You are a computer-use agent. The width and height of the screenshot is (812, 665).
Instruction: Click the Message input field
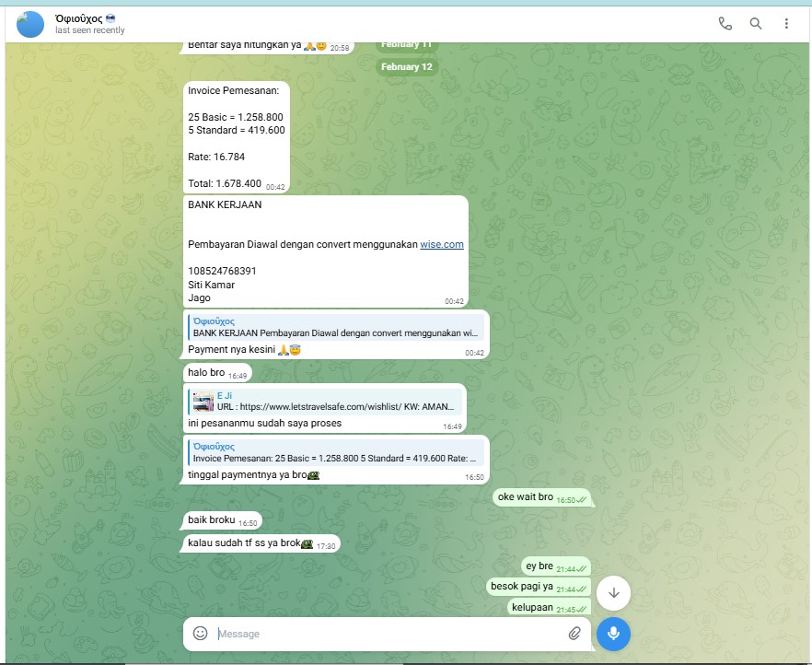tap(387, 634)
